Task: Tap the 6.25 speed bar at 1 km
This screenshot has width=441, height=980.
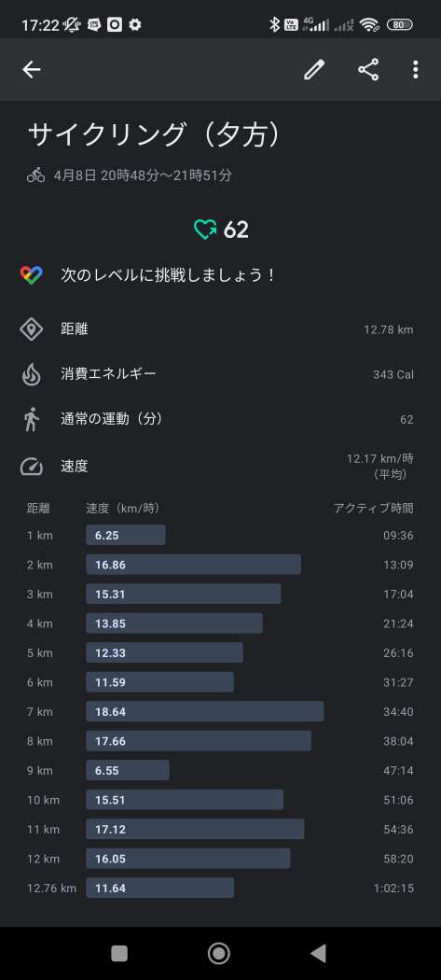Action: coord(126,535)
